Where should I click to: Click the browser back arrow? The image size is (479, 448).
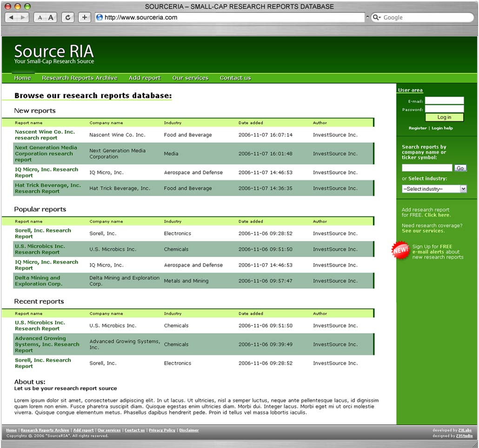(11, 17)
